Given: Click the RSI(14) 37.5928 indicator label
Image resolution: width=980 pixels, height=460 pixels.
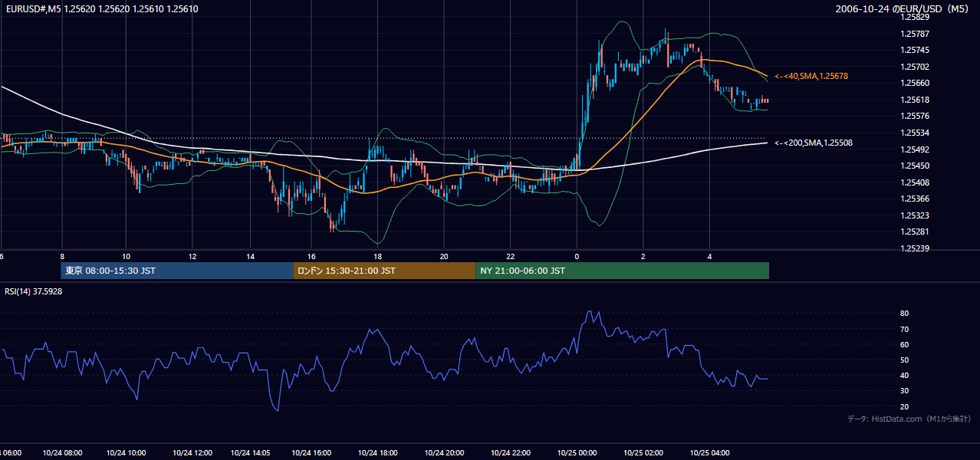Looking at the screenshot, I should (34, 291).
